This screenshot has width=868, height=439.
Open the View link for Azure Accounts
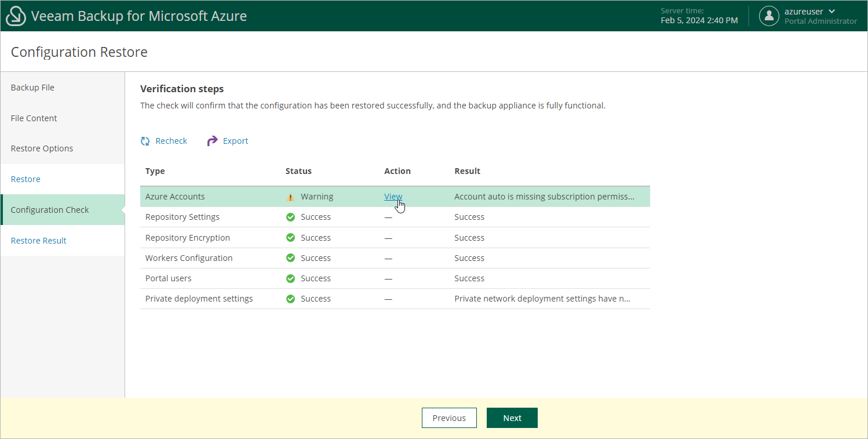(x=393, y=197)
